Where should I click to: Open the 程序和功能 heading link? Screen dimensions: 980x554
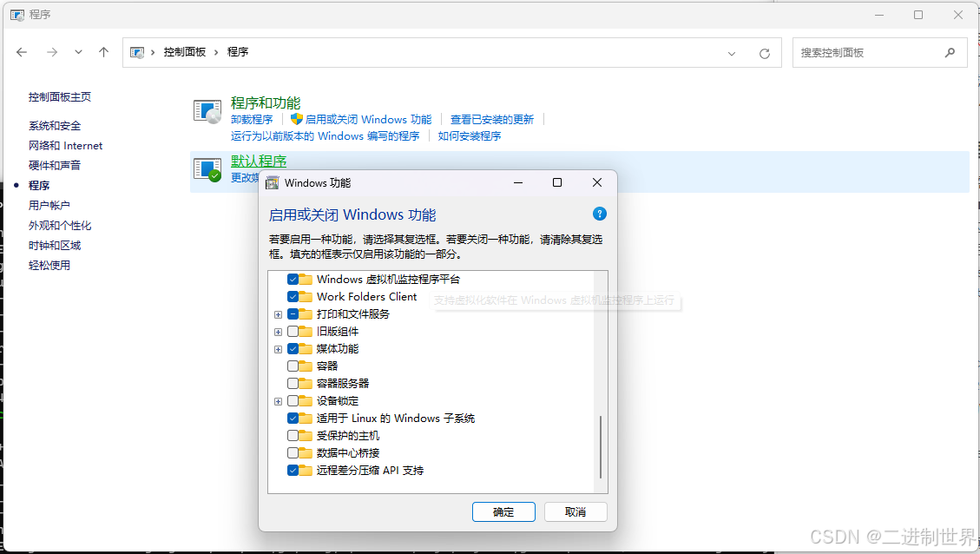pos(266,103)
